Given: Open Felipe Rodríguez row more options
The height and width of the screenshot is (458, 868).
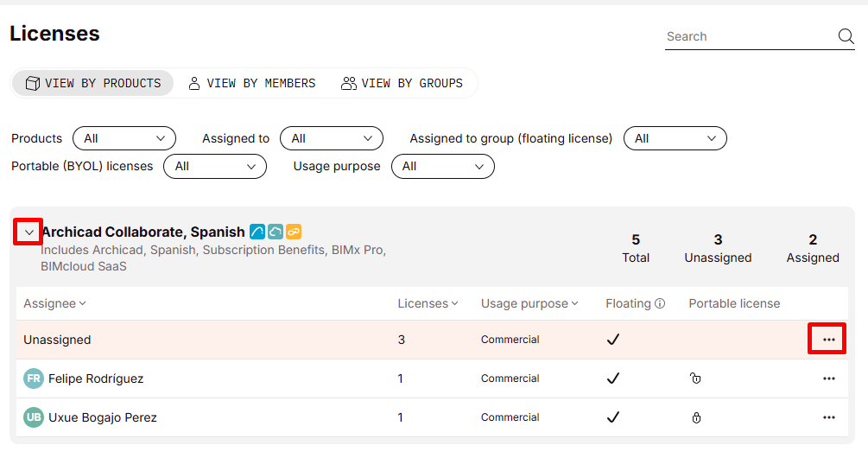Looking at the screenshot, I should click(x=828, y=378).
